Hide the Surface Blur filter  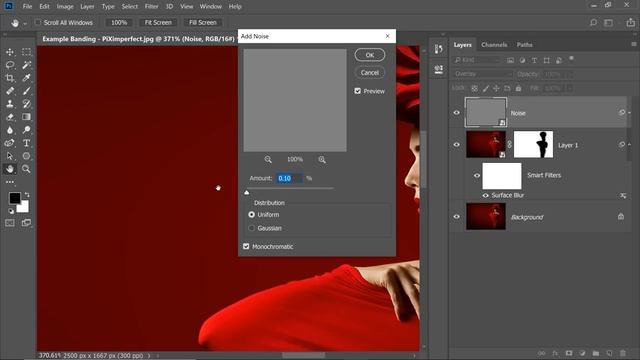(485, 196)
